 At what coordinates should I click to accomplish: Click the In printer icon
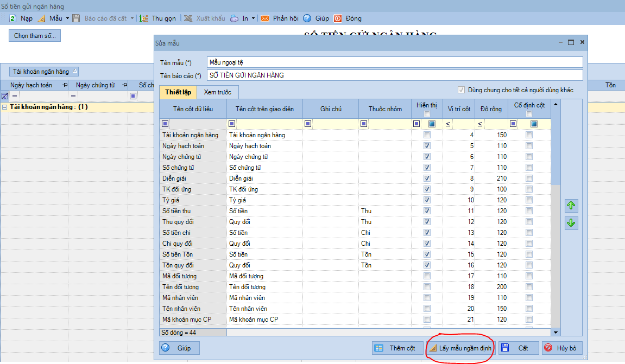(235, 18)
